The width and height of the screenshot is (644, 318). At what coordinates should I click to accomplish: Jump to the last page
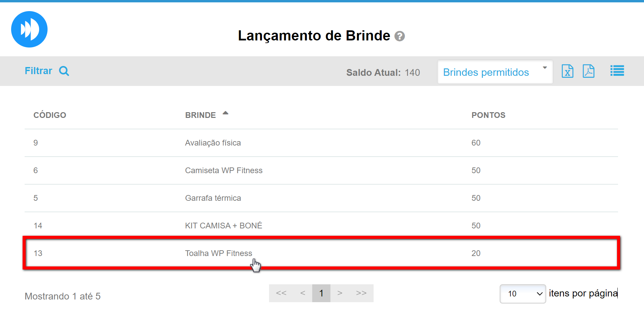361,293
